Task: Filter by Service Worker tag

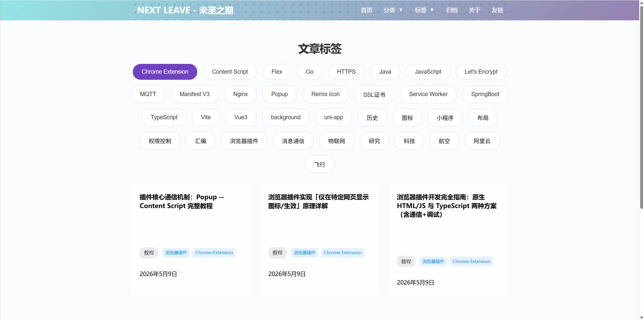Action: [x=428, y=94]
